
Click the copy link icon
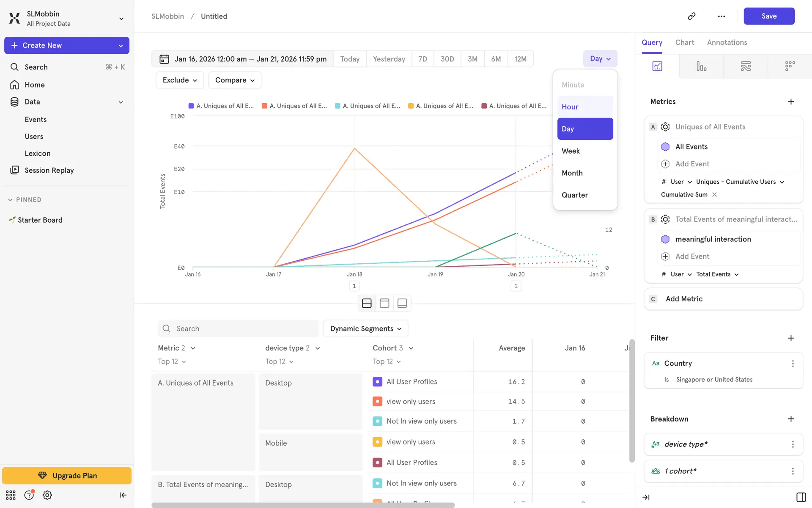(x=691, y=16)
